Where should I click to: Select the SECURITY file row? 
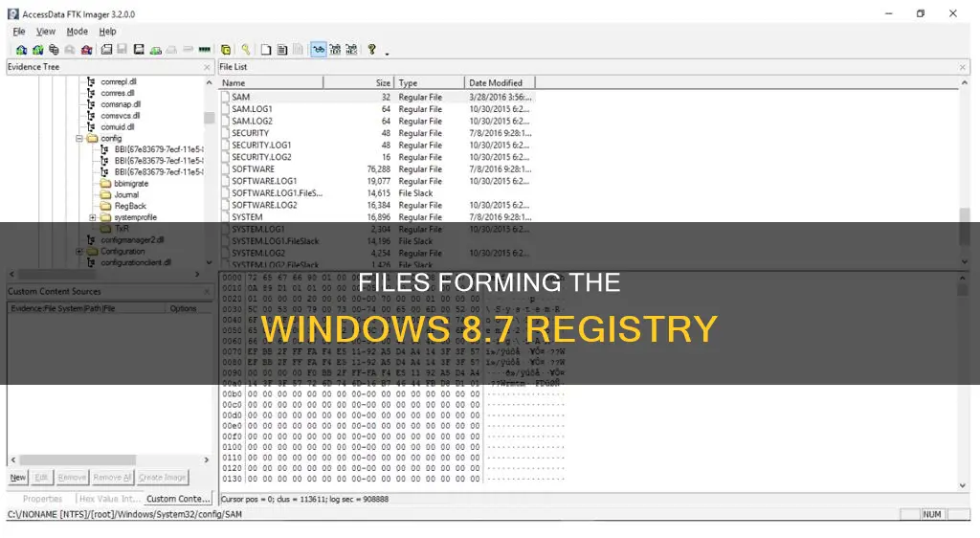[377, 133]
